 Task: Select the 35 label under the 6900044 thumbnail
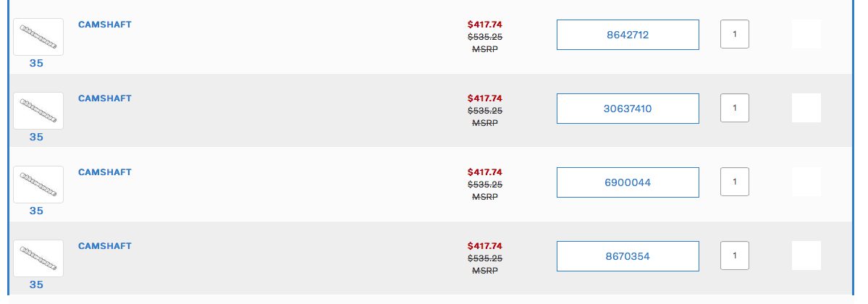[36, 211]
